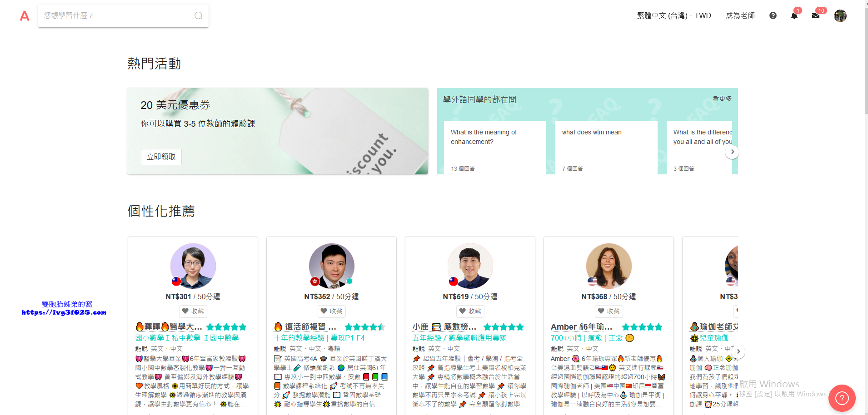The width and height of the screenshot is (868, 415).
Task: Show next questions with the FAQ carousel arrow
Action: 732,152
